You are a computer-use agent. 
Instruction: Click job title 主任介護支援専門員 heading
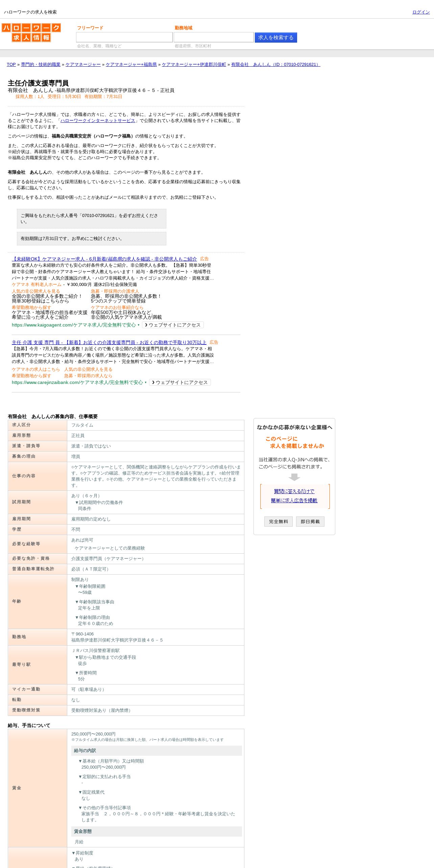coord(38,83)
